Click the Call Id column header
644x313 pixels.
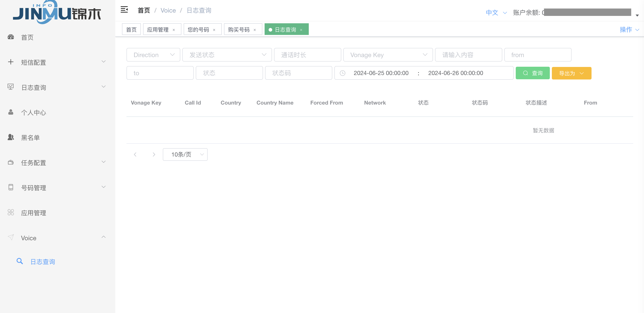pyautogui.click(x=193, y=103)
